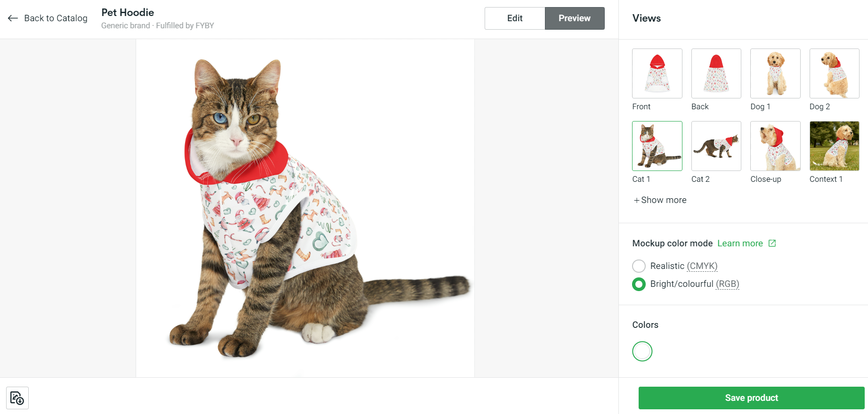The height and width of the screenshot is (414, 868).
Task: Select the white color swatch under Colors
Action: click(x=642, y=351)
